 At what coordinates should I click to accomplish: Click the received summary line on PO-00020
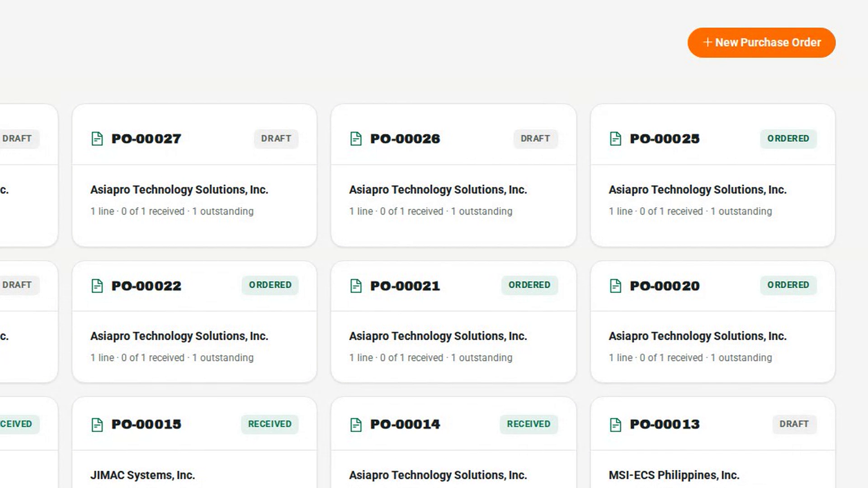coord(690,358)
